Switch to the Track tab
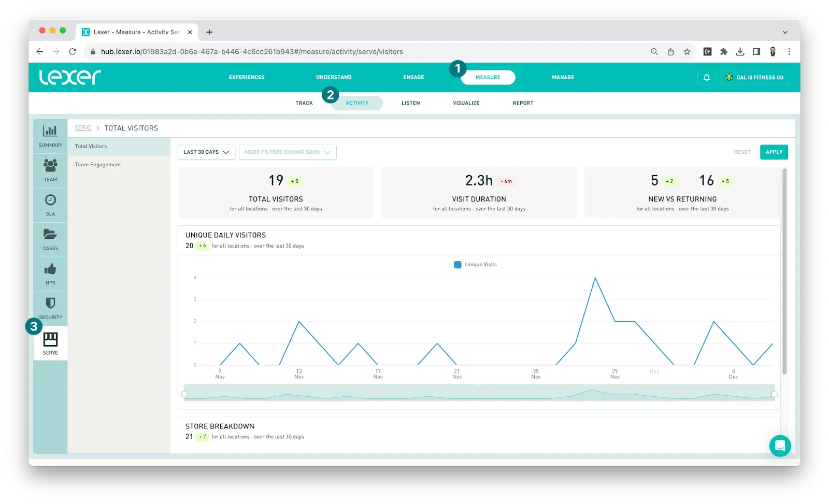 (304, 103)
